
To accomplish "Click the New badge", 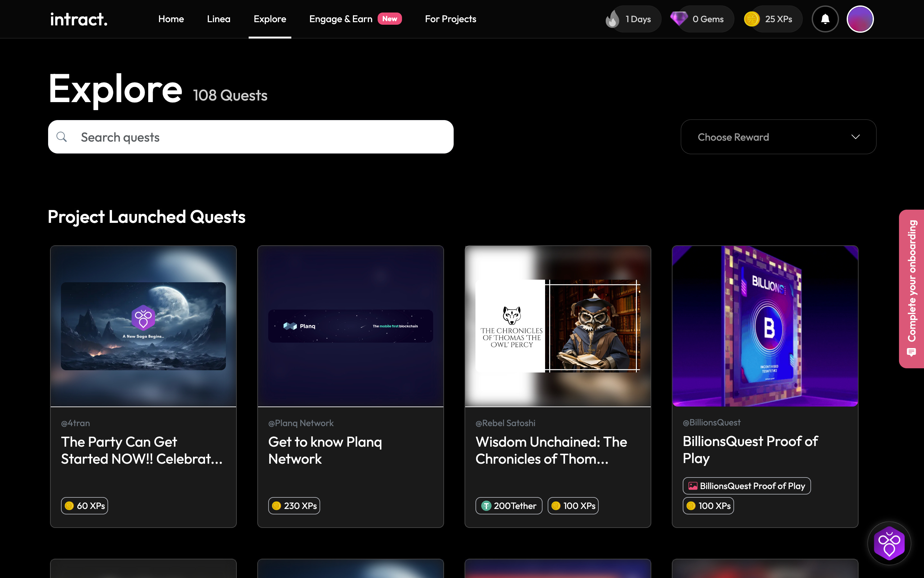I will click(389, 19).
